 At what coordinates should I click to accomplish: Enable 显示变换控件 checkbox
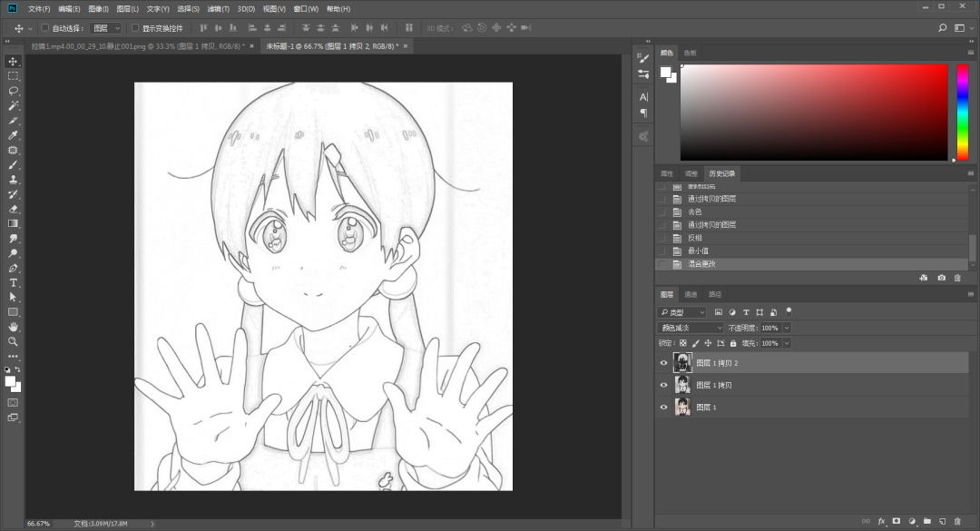pyautogui.click(x=135, y=28)
